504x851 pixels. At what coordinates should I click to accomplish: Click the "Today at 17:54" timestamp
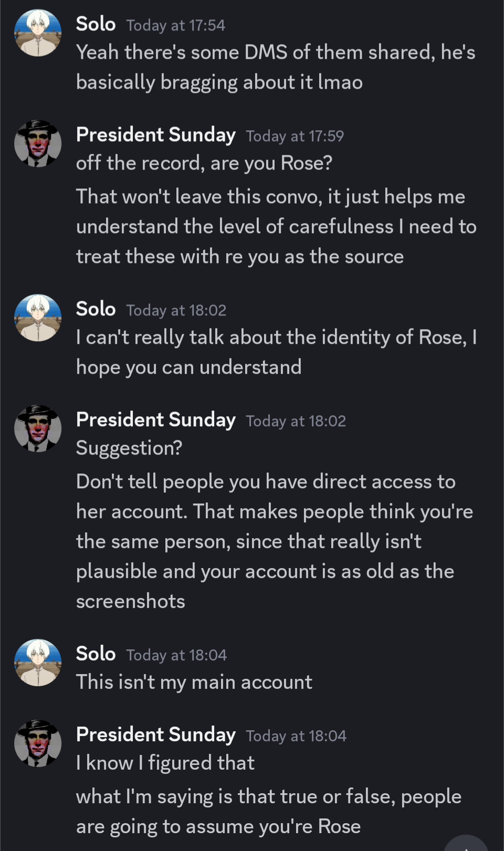click(x=175, y=25)
